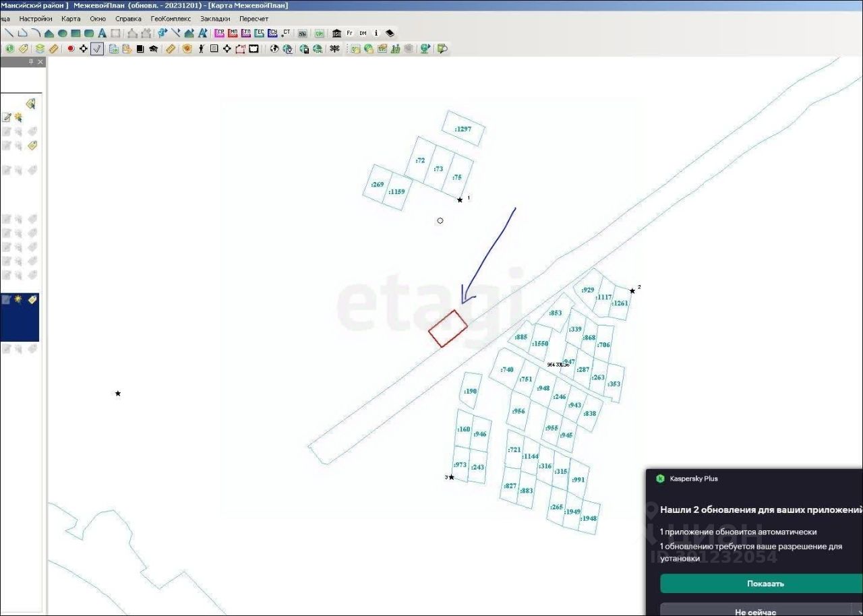Click the orange shield icon
Image resolution: width=863 pixels, height=616 pixels.
[x=187, y=49]
